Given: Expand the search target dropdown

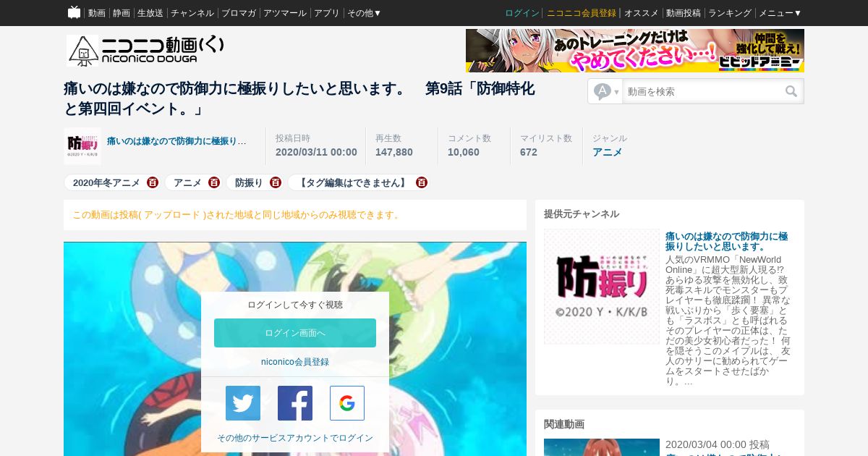Looking at the screenshot, I should pyautogui.click(x=606, y=91).
